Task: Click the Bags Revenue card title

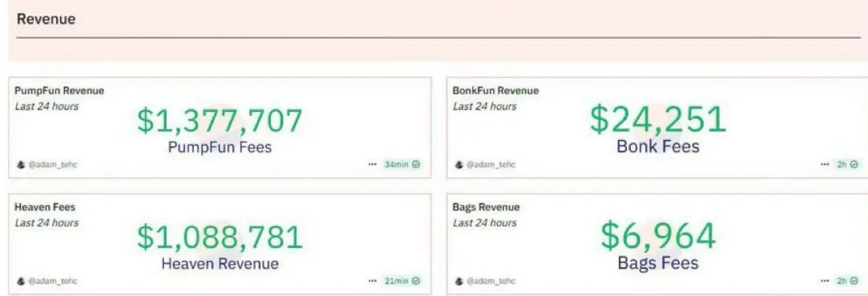Action: 486,208
